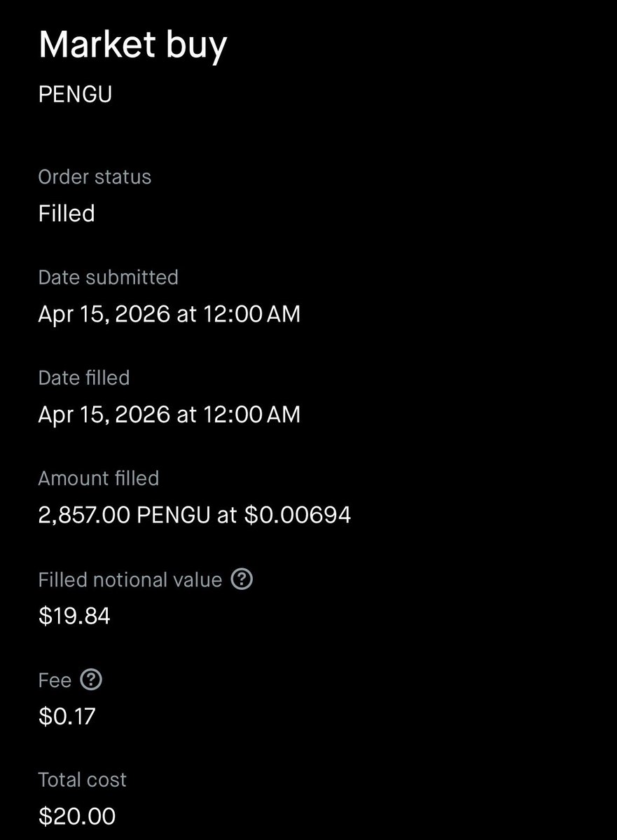Click the Market buy heading
The image size is (617, 840).
click(x=133, y=46)
